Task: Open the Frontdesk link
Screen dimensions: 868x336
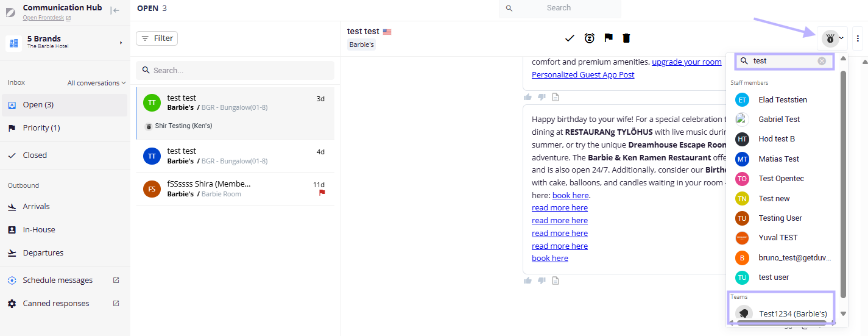Action: (46, 18)
